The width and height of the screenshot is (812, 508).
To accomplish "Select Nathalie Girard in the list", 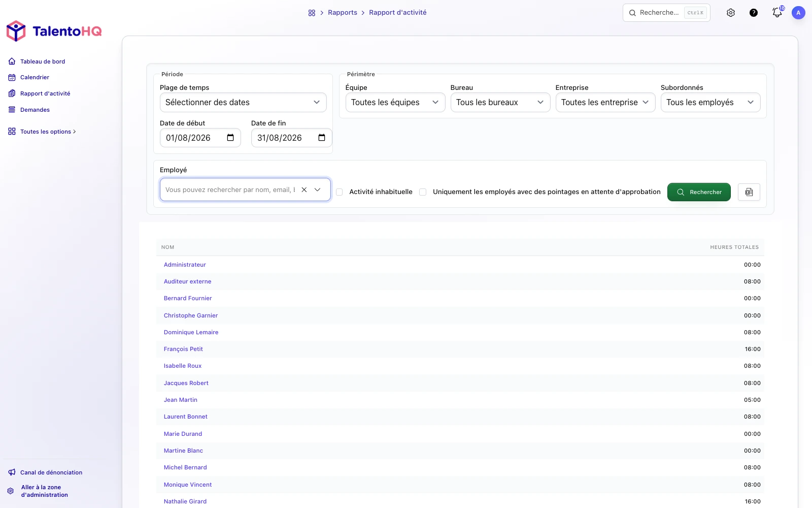I will click(185, 501).
